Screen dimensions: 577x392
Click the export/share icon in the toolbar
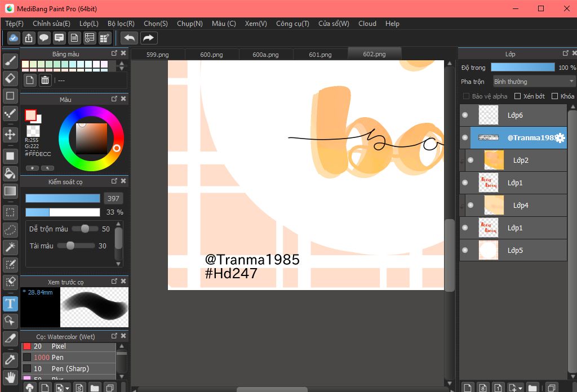[x=29, y=38]
